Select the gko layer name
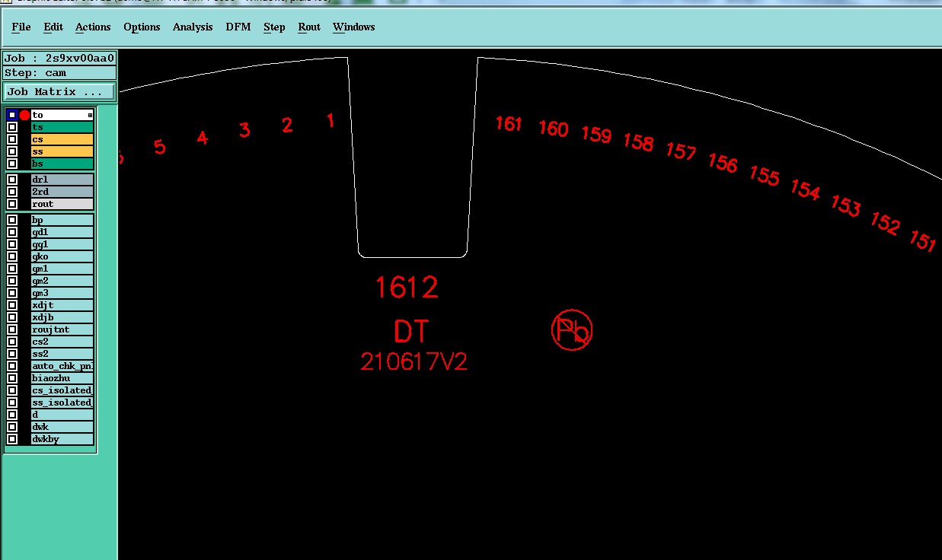The width and height of the screenshot is (942, 560). (62, 256)
